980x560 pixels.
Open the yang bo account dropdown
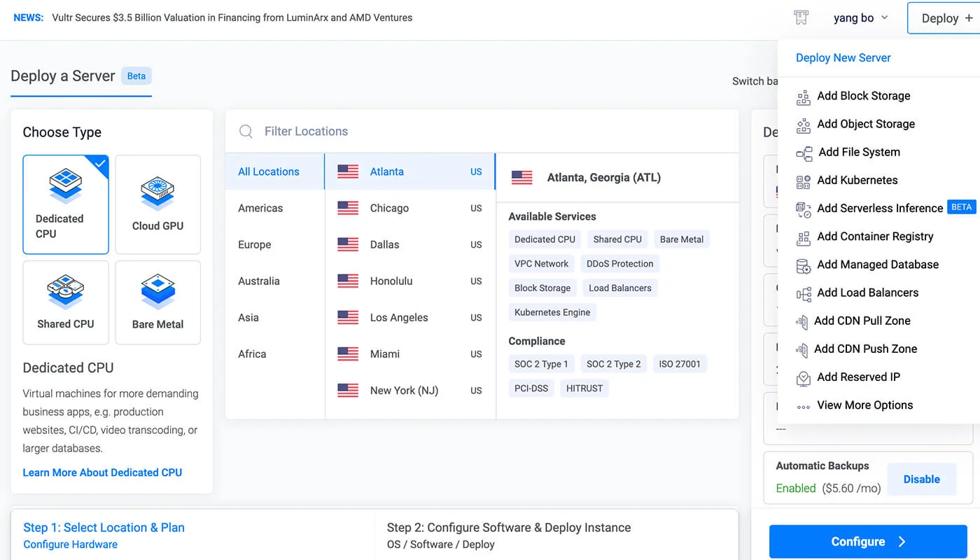(860, 18)
